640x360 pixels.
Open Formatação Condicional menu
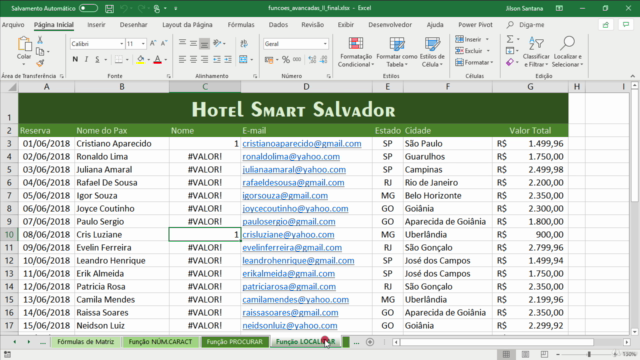pyautogui.click(x=355, y=52)
